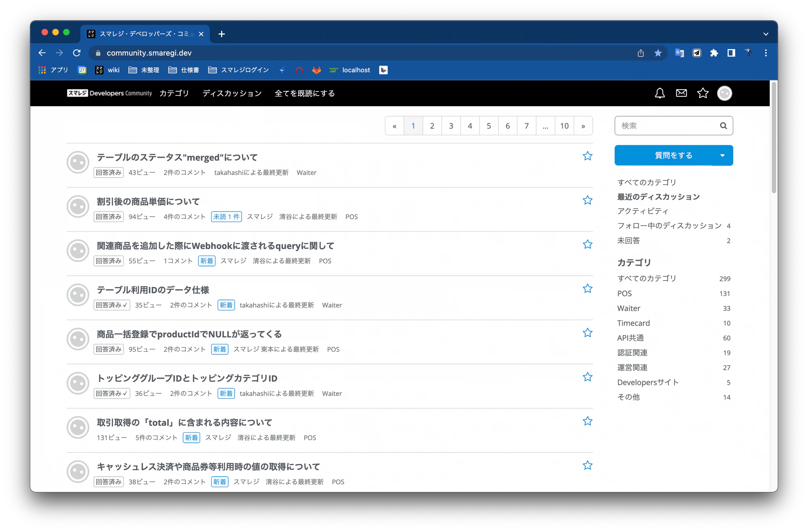Open Google Translate extension icon
Screen dimensions: 808x532
pyautogui.click(x=680, y=53)
